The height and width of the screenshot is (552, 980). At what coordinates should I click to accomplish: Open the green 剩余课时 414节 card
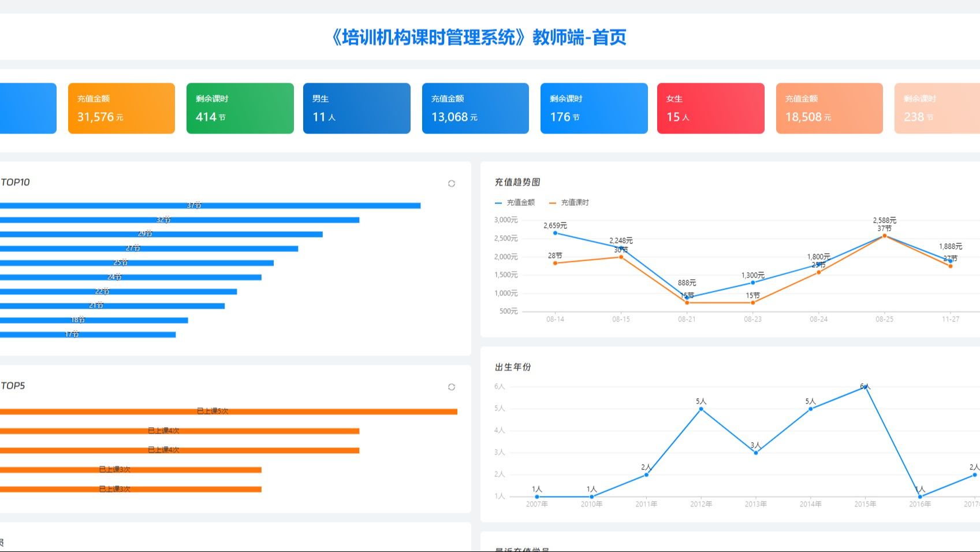pyautogui.click(x=240, y=108)
